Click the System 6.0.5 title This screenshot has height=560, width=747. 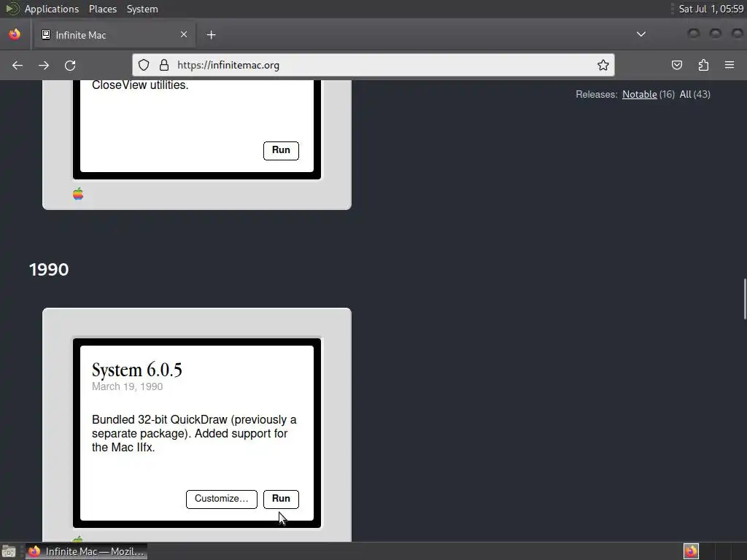[137, 370]
